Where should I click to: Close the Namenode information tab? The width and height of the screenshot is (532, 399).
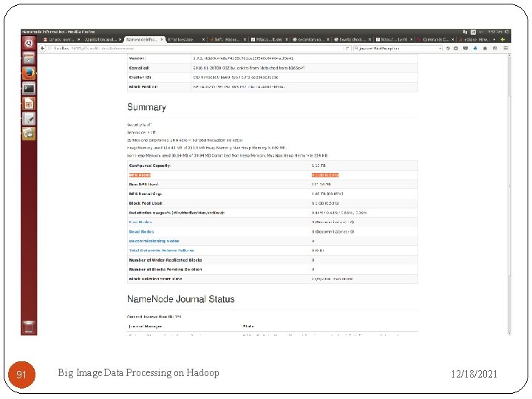tap(162, 40)
